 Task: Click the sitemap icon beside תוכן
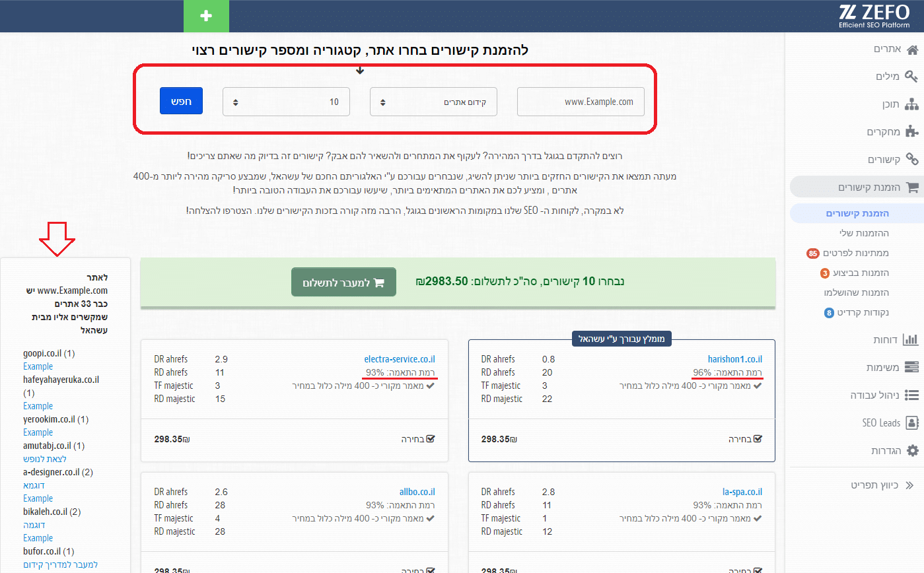coord(912,104)
